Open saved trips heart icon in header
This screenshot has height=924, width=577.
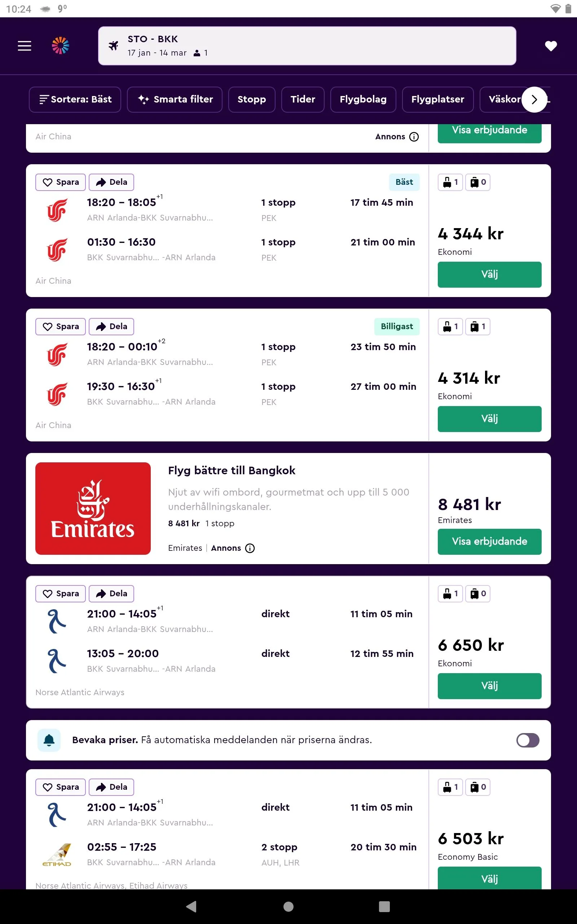[x=551, y=46]
